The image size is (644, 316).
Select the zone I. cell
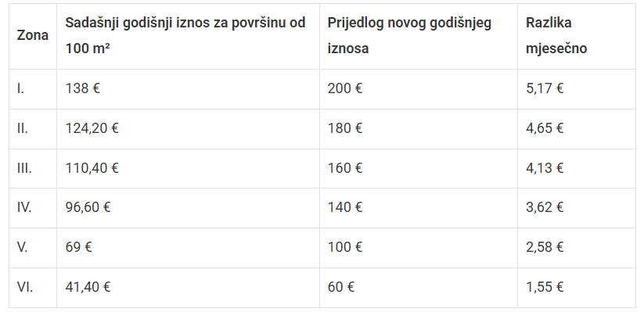[21, 88]
